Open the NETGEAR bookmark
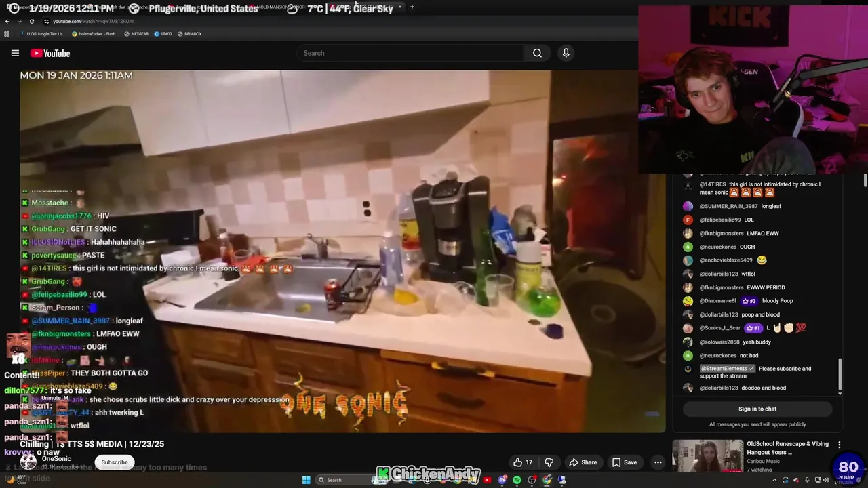 click(x=136, y=33)
